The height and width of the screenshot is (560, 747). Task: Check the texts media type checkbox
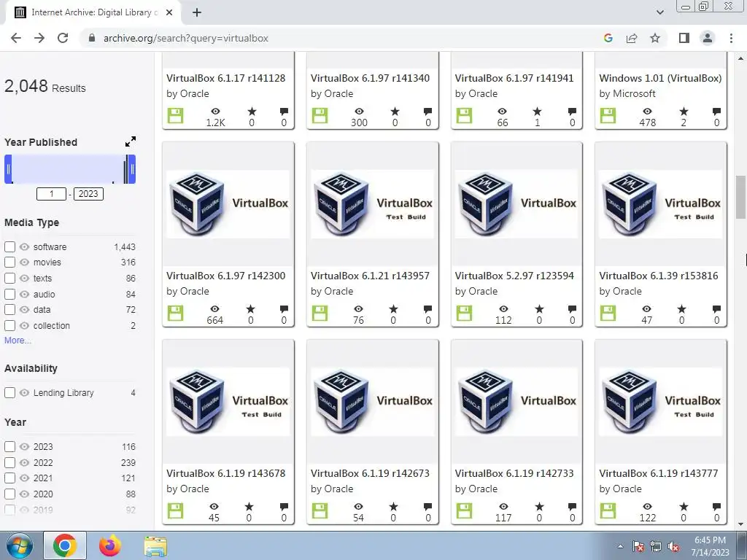point(9,278)
